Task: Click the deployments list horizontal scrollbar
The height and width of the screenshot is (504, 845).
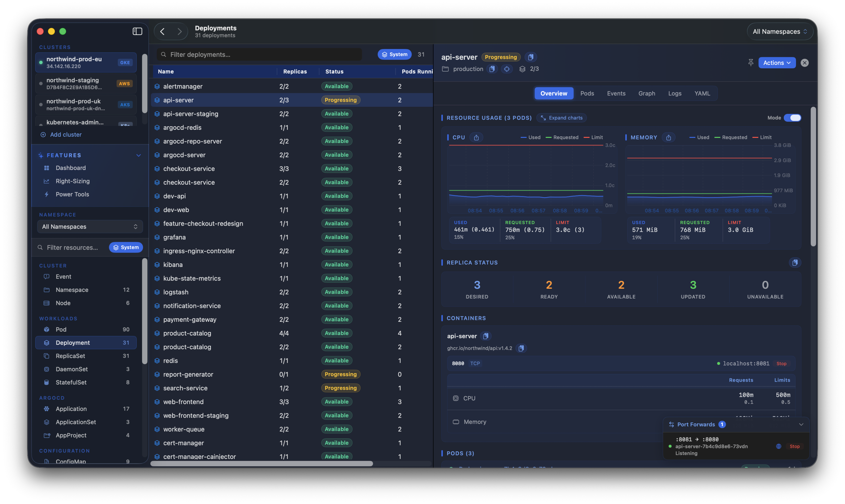Action: point(261,463)
